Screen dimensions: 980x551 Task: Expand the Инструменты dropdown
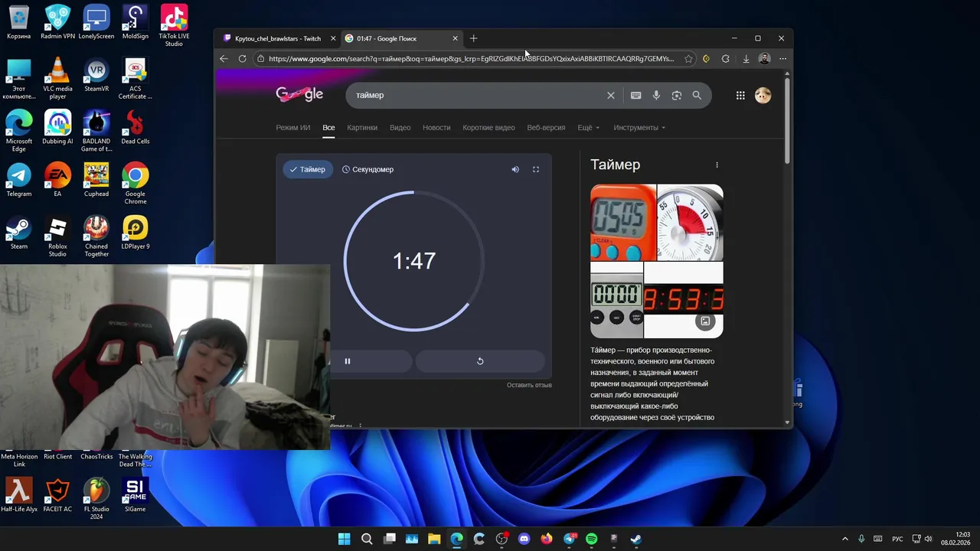point(639,128)
